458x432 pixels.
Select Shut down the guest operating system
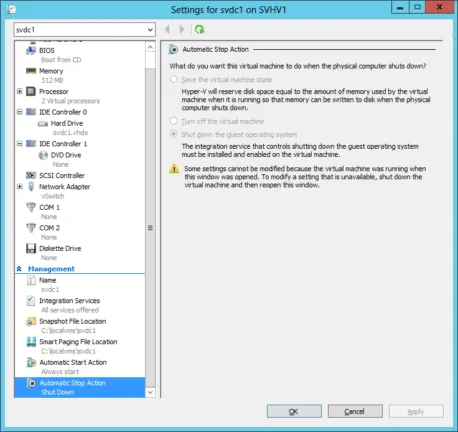tap(173, 134)
